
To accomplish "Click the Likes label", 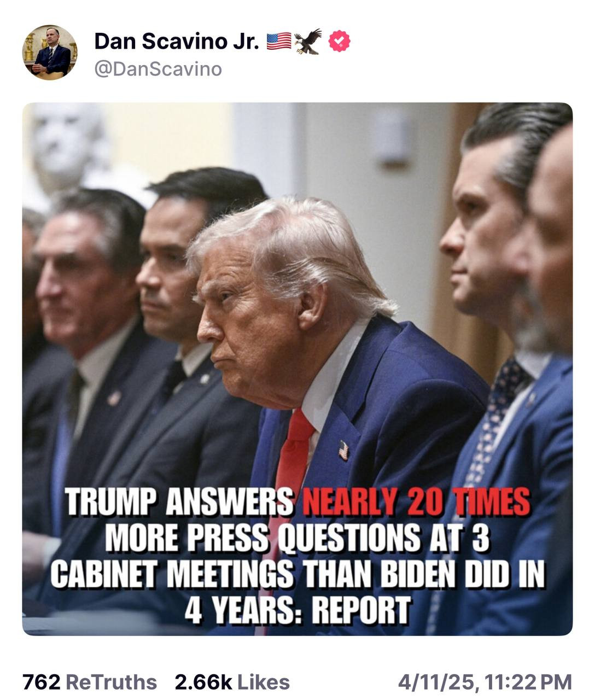I will [x=264, y=682].
